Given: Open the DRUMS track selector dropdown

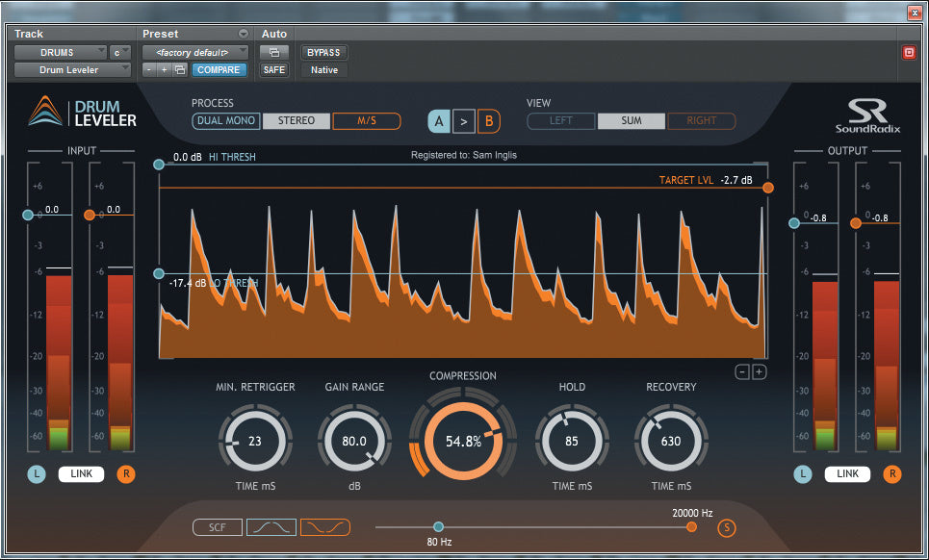Looking at the screenshot, I should pos(61,53).
